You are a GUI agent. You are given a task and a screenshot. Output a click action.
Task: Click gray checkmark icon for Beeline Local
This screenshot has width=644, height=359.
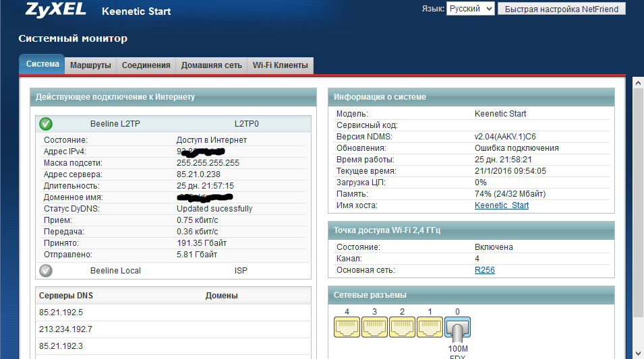[46, 270]
